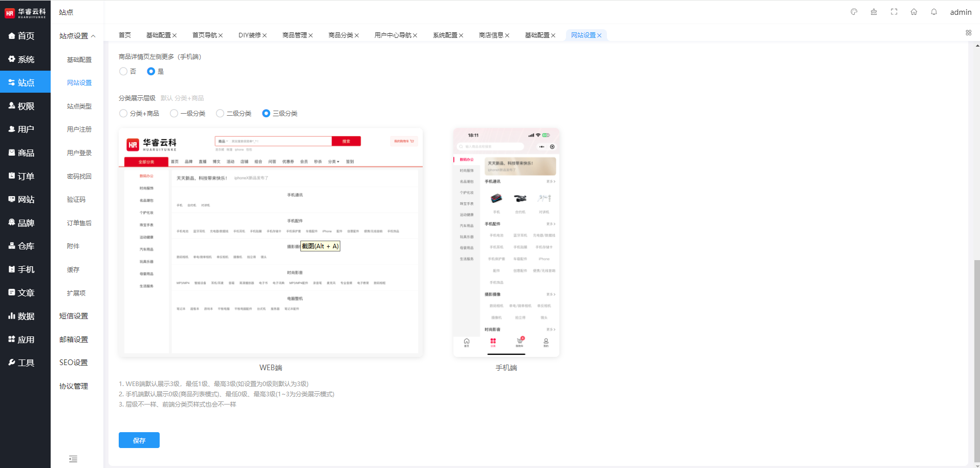
Task: Click the 手机端 preview thumbnail
Action: point(506,242)
